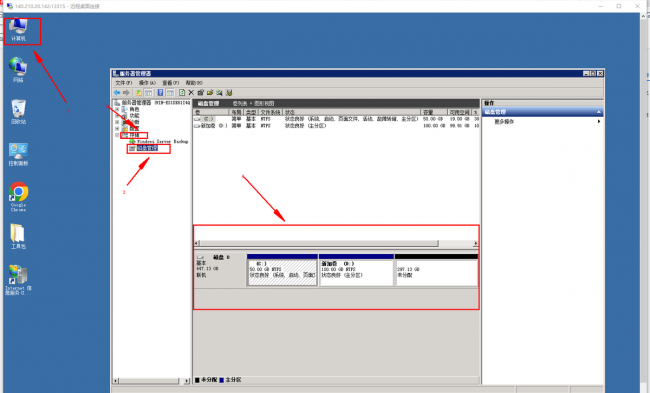The height and width of the screenshot is (393, 650).
Task: Click the Refresh toolbar icon
Action: pyautogui.click(x=182, y=93)
